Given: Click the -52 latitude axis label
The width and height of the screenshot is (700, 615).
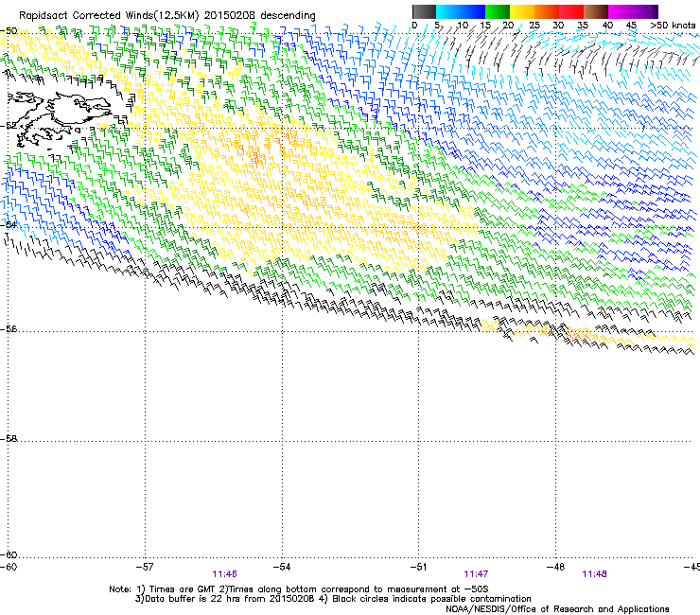Looking at the screenshot, I should pos(9,126).
